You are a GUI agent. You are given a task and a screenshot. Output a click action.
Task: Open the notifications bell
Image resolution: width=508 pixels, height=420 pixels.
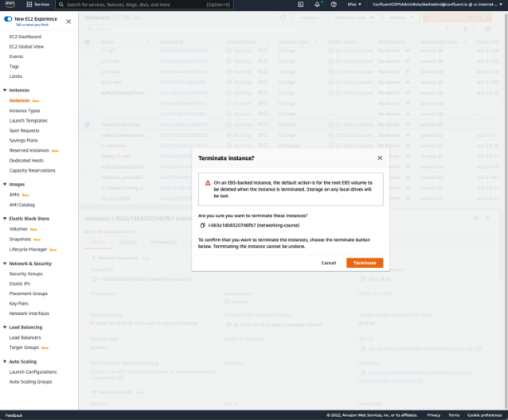pyautogui.click(x=317, y=5)
